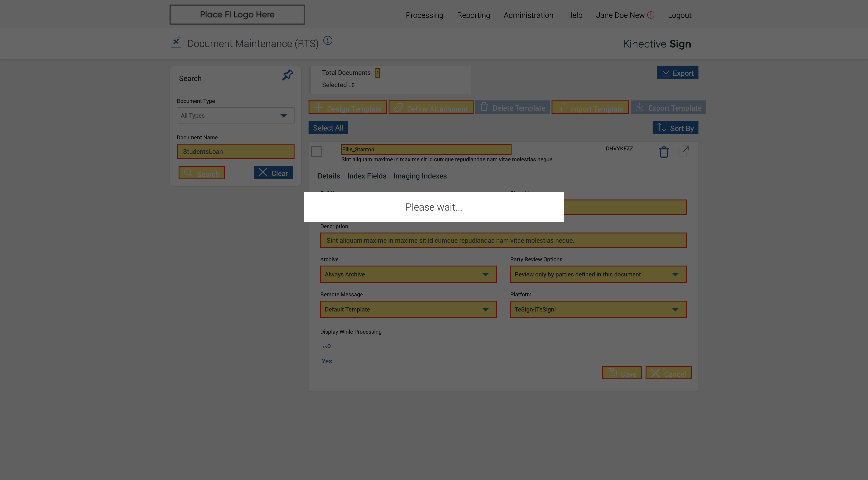Click the Document Name input field
The height and width of the screenshot is (480, 868).
point(235,152)
